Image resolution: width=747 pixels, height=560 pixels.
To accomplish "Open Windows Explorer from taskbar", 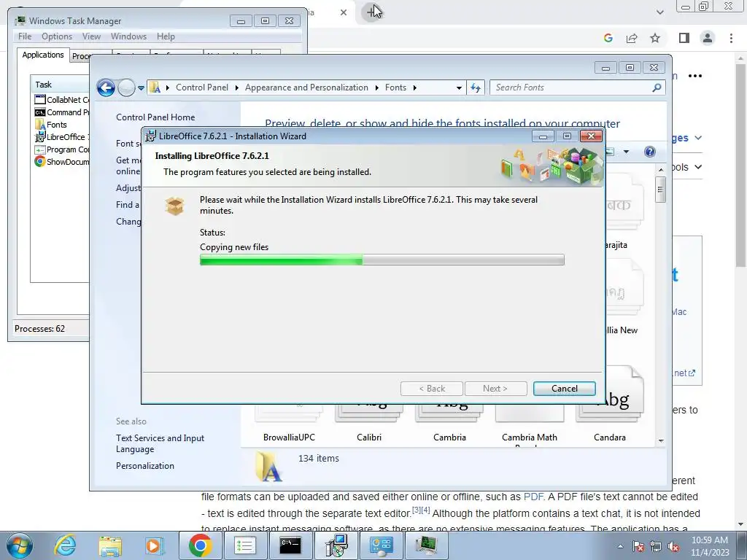I will pyautogui.click(x=110, y=545).
